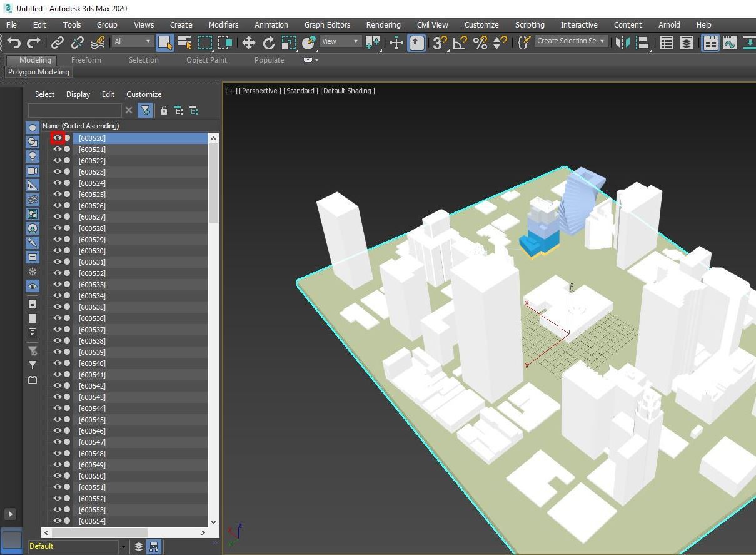Click the Rectangular Selection Region icon
756x555 pixels.
click(205, 42)
